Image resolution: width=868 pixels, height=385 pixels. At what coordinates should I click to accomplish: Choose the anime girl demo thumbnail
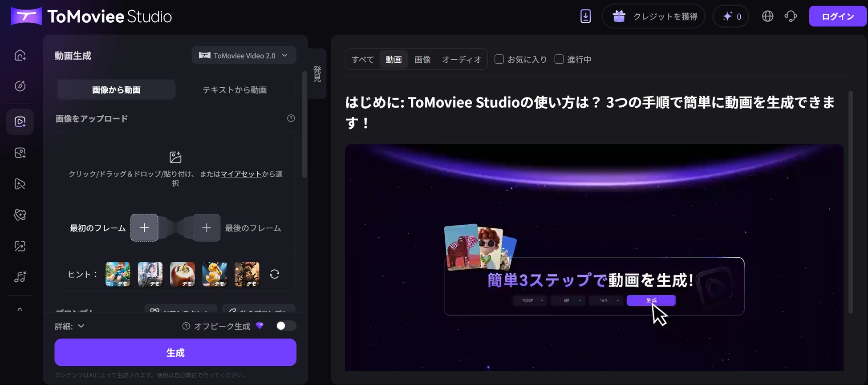click(150, 274)
